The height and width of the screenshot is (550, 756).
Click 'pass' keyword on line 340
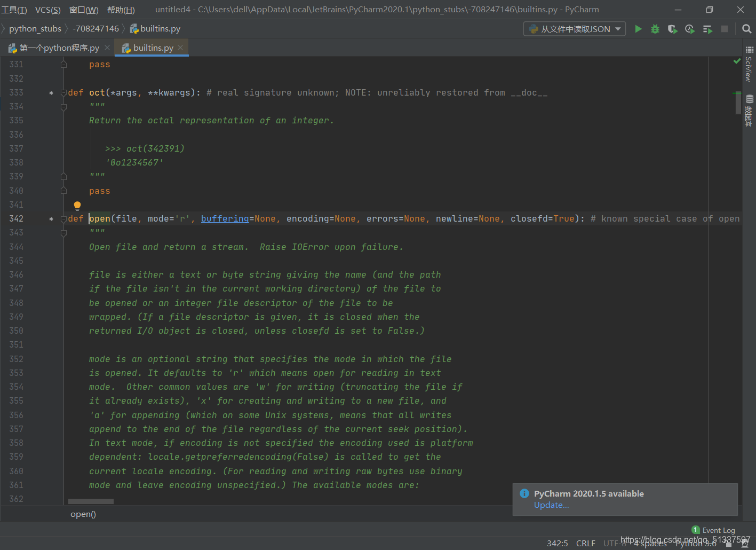pyautogui.click(x=100, y=191)
